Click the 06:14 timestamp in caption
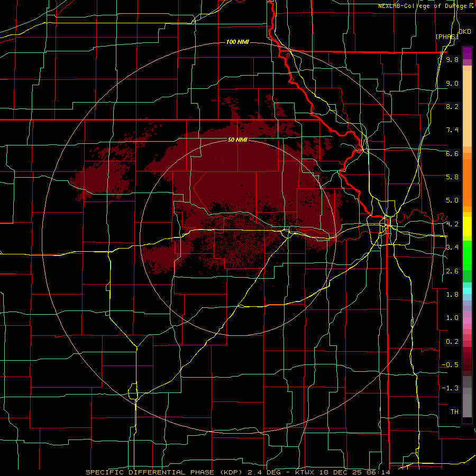476x476 pixels. [x=378, y=472]
